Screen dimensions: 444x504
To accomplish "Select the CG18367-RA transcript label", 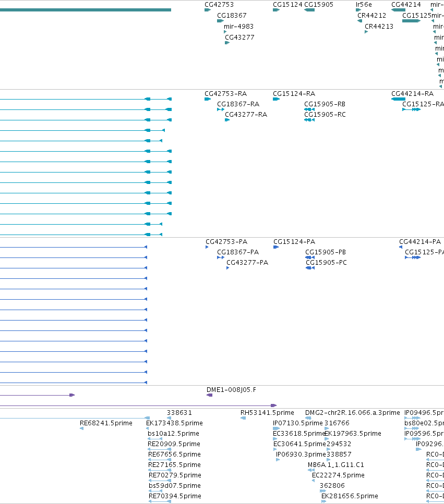I will pyautogui.click(x=238, y=104).
